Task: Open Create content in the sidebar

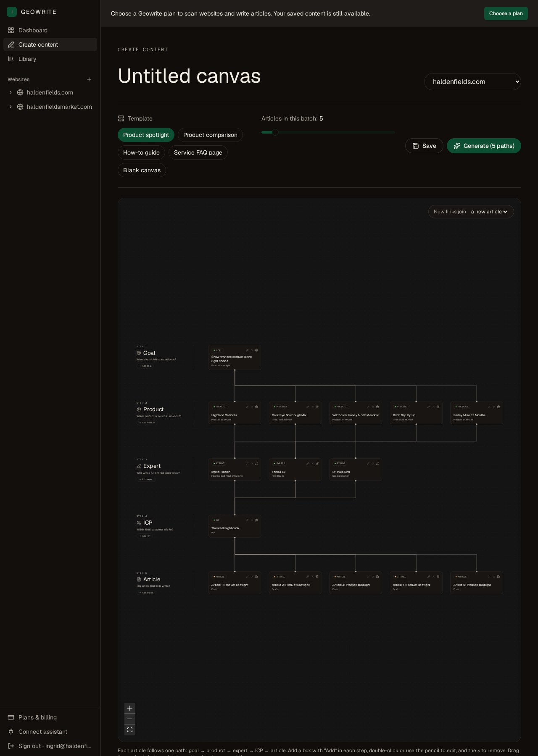Action: (x=50, y=45)
